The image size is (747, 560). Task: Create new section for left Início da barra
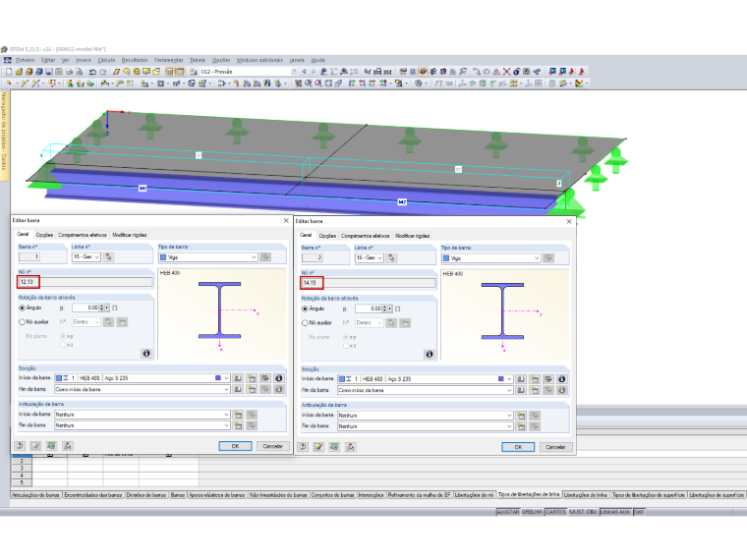[251, 378]
